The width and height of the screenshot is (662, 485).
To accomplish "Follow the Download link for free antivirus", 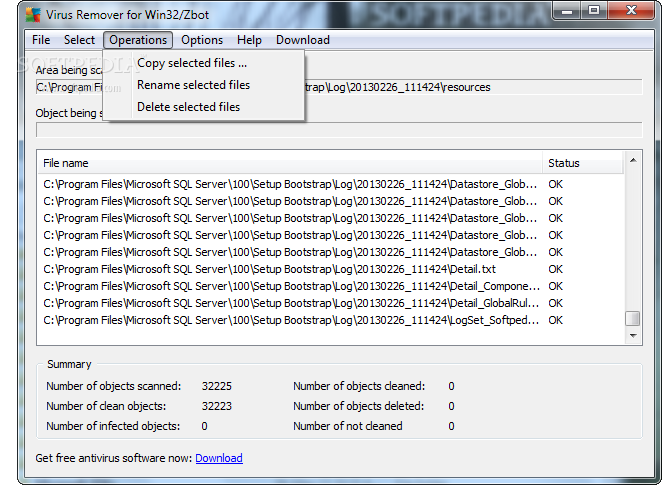I will (219, 458).
